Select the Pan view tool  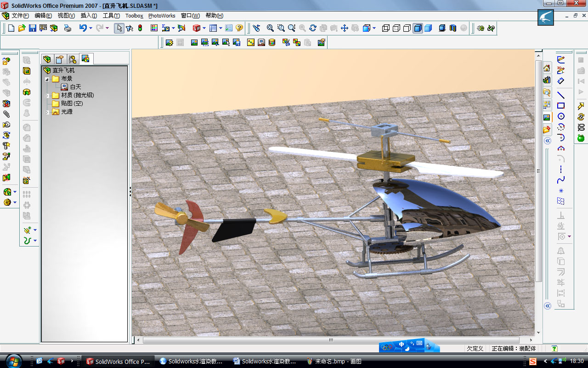[x=345, y=28]
